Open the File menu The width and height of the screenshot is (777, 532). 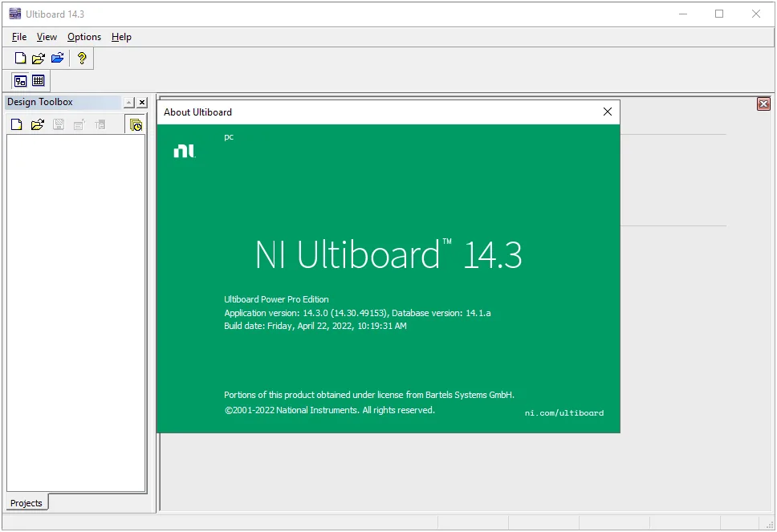coord(19,37)
